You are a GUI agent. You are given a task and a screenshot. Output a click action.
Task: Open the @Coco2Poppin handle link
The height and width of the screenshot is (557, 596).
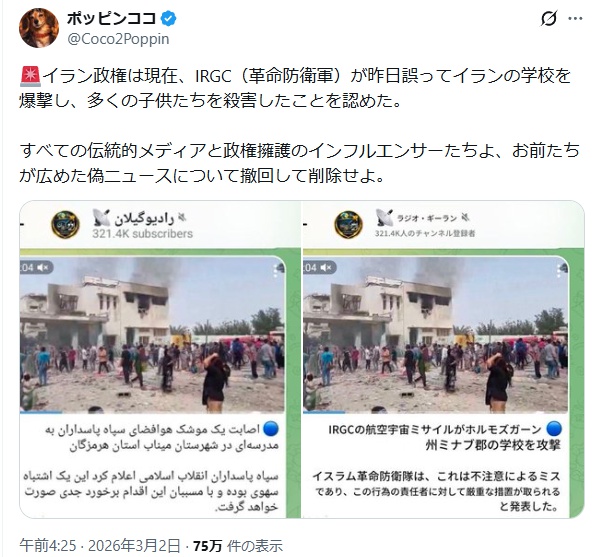118,39
